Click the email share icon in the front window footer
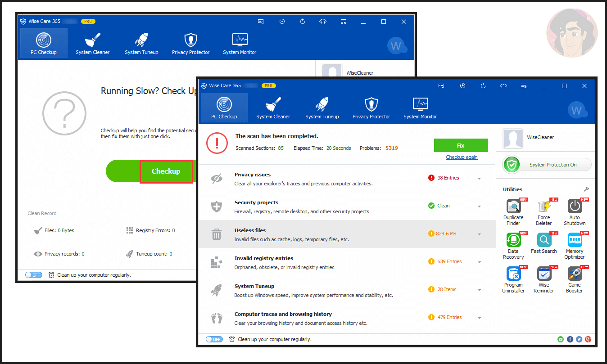The image size is (607, 364). pos(561,339)
